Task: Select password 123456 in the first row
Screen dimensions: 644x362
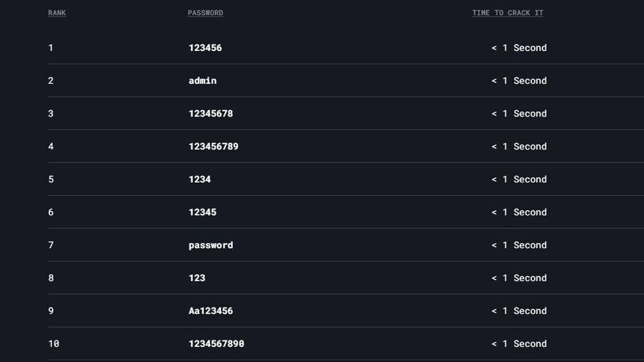Action: (x=205, y=48)
